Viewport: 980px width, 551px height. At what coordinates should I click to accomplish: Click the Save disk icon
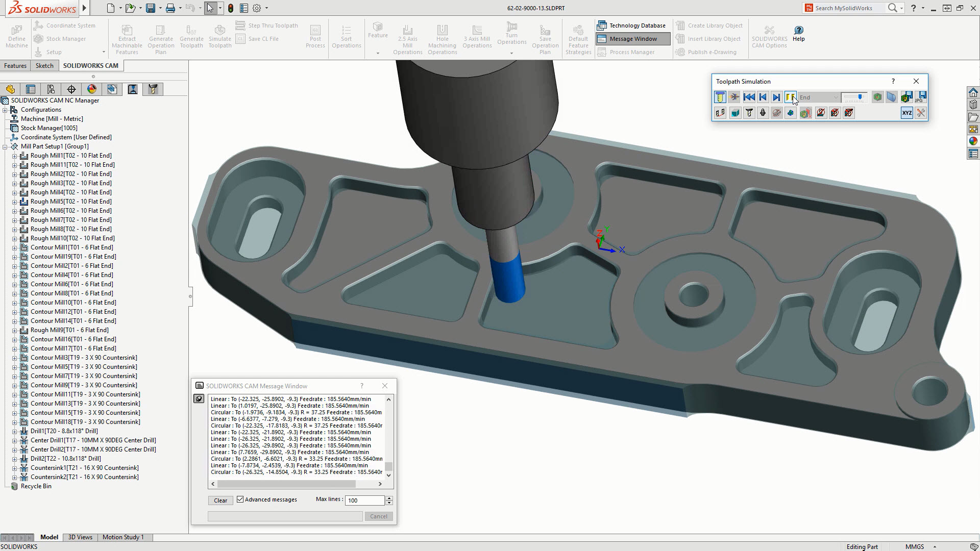click(150, 8)
